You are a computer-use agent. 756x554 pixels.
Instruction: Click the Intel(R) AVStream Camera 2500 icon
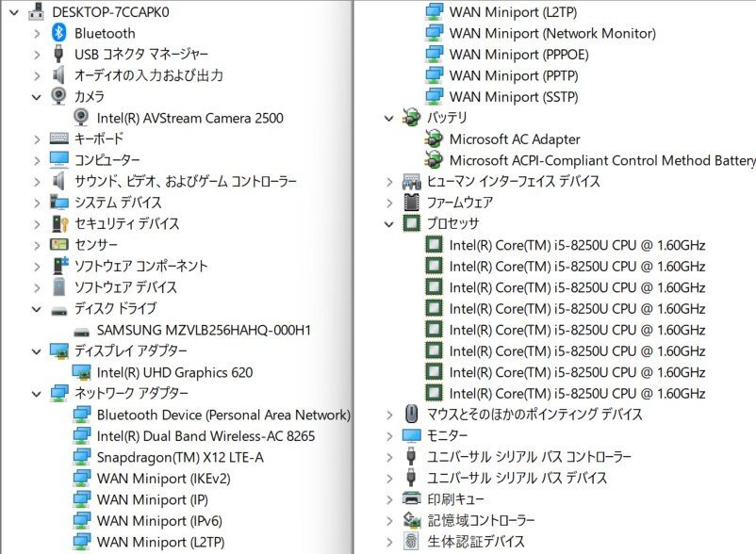click(81, 118)
